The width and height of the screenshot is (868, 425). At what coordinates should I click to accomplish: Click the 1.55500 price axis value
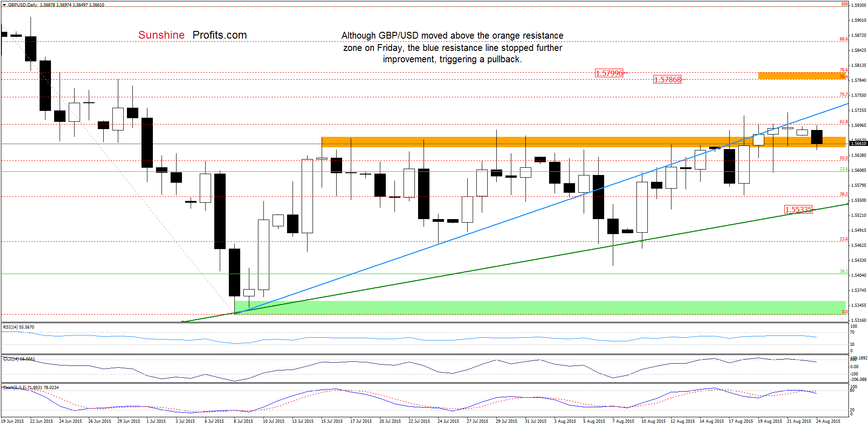point(858,200)
